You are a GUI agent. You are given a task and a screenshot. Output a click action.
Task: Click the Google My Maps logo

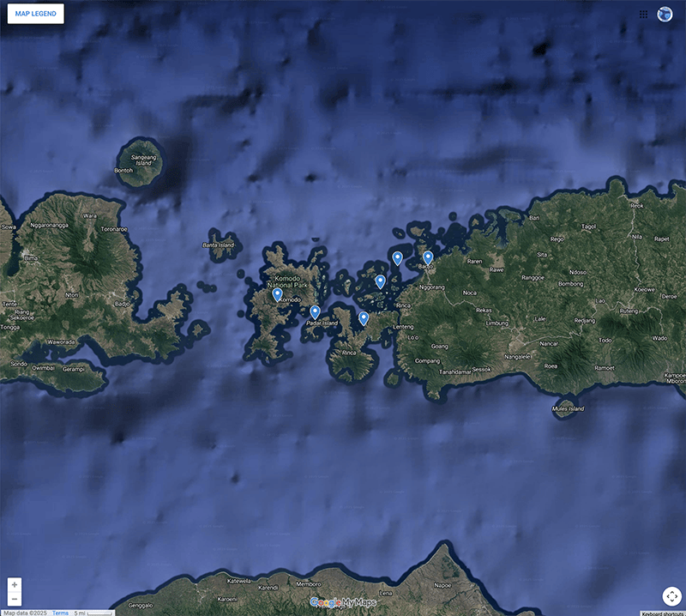click(x=343, y=602)
